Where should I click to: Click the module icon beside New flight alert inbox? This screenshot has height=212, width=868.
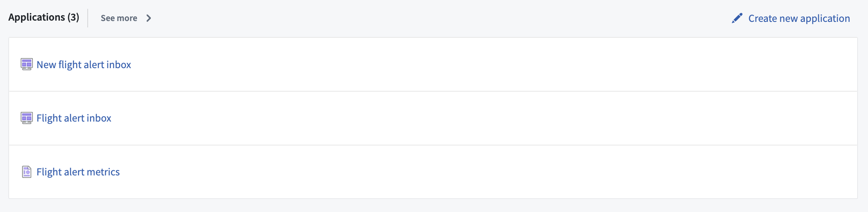(x=27, y=64)
